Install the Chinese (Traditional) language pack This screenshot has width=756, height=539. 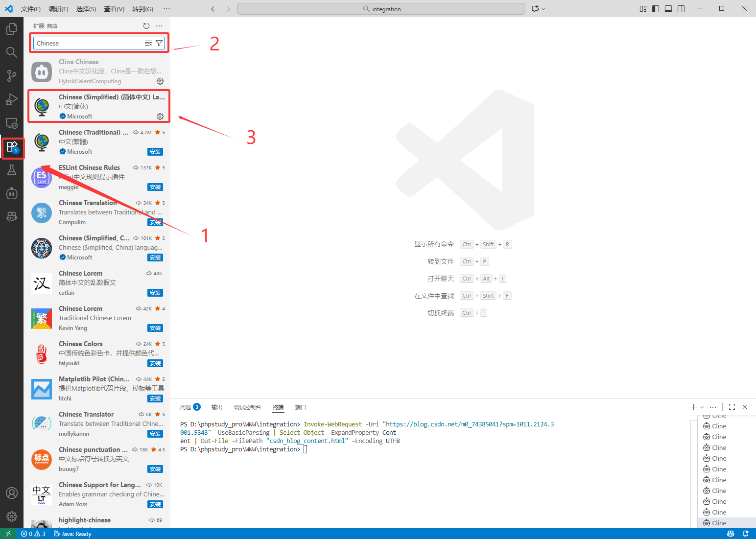pos(155,152)
